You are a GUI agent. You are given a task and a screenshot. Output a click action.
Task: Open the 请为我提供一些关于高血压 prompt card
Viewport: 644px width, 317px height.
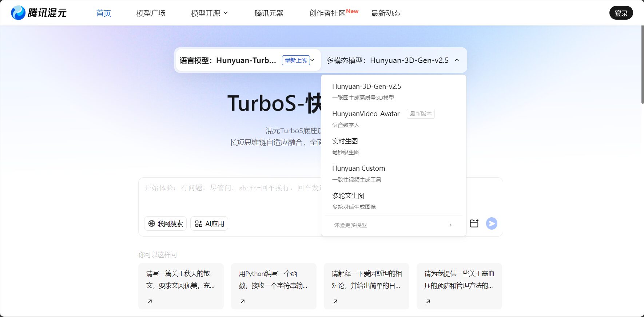[459, 286]
